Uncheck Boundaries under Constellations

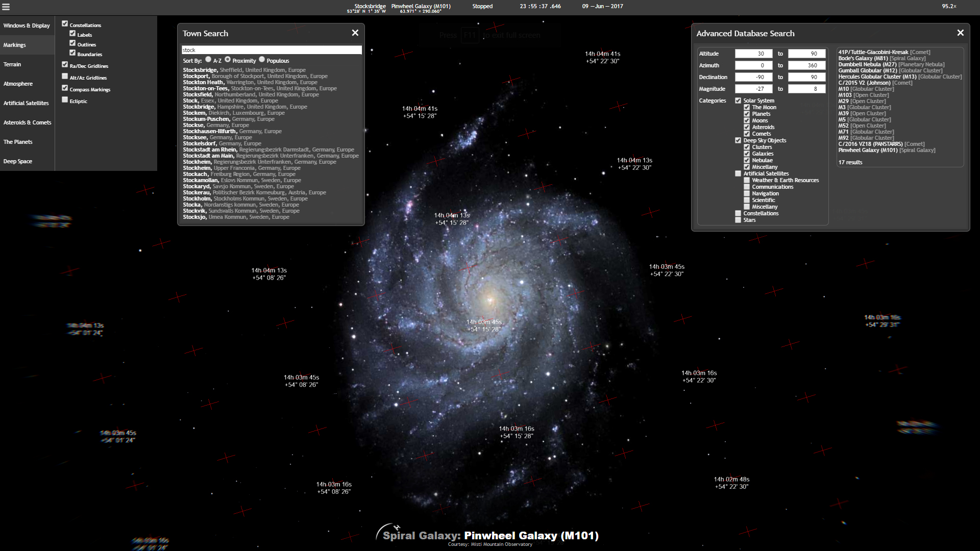click(73, 53)
